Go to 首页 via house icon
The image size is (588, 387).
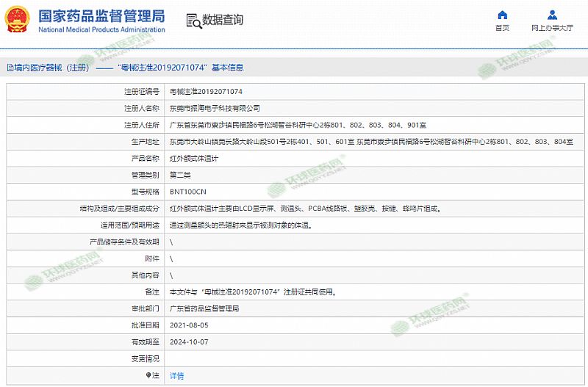pyautogui.click(x=502, y=15)
